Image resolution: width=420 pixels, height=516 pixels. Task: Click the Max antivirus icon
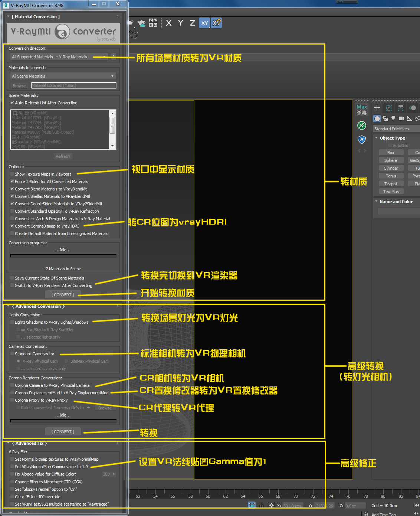362,110
